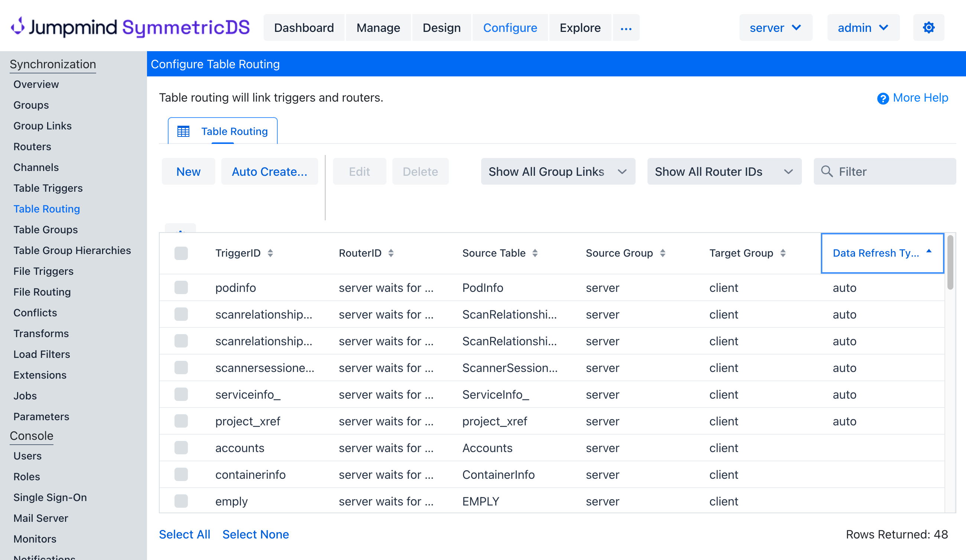Toggle the header select-all checkbox
The image size is (966, 560).
click(181, 253)
